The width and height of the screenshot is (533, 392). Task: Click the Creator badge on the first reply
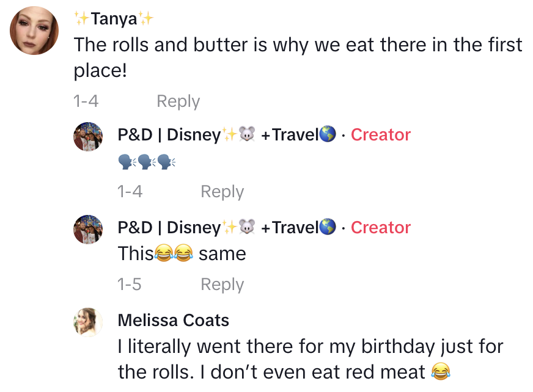(381, 134)
